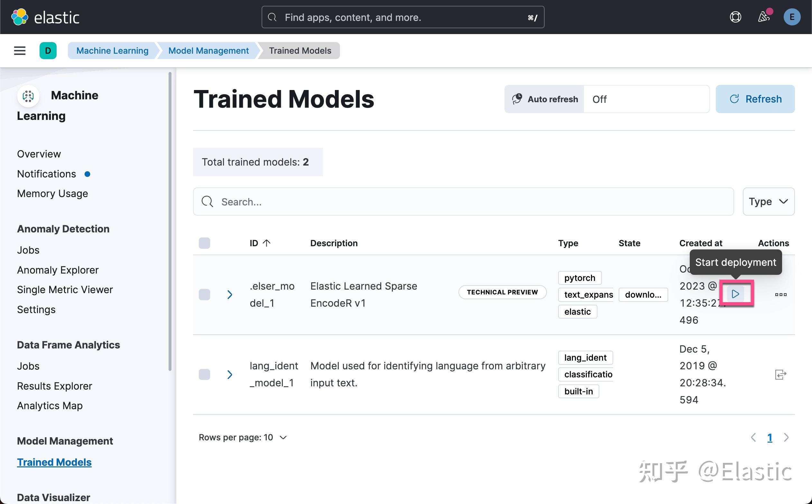
Task: Click the Refresh button
Action: 755,99
